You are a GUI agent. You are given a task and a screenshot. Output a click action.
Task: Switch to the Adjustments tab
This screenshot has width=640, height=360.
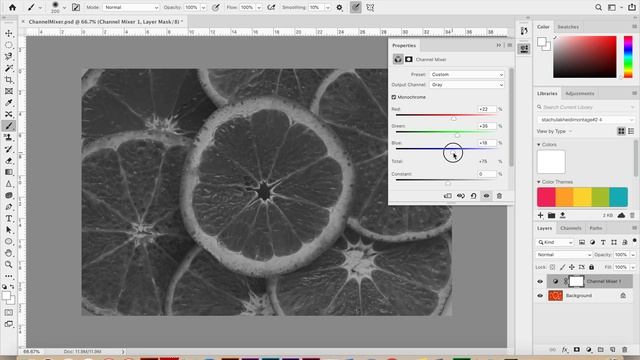[x=580, y=93]
